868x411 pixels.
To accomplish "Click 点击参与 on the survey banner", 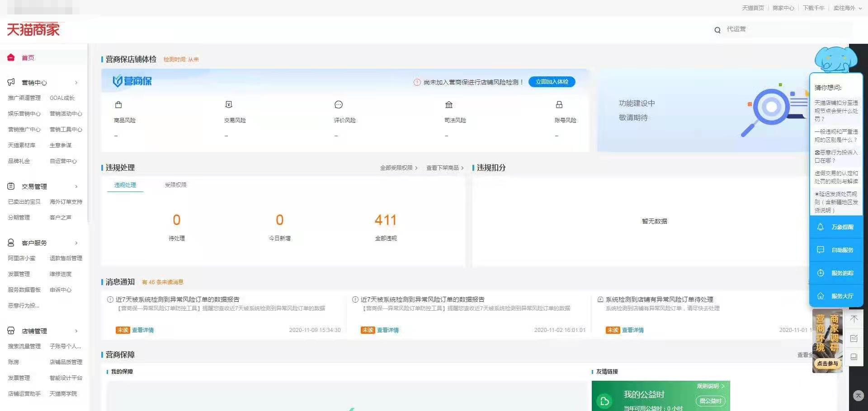I will click(x=827, y=364).
